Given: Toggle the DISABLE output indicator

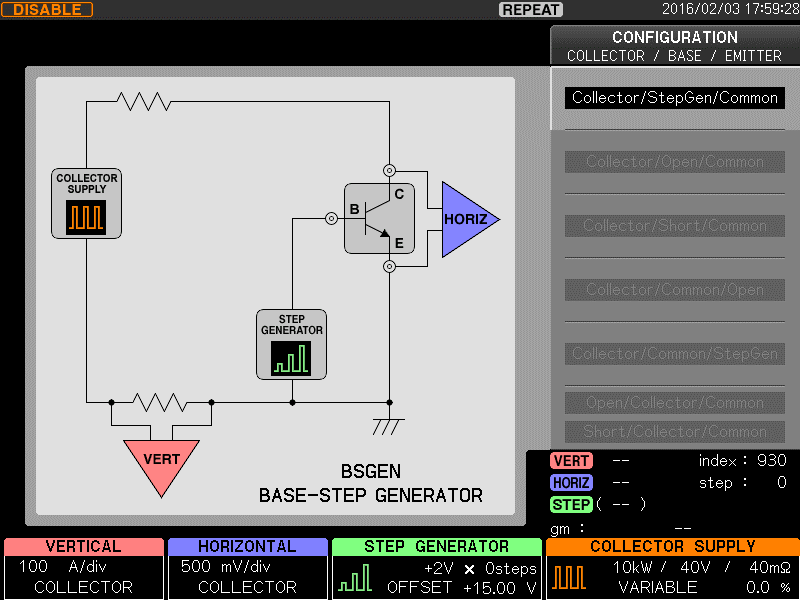Looking at the screenshot, I should pyautogui.click(x=47, y=10).
